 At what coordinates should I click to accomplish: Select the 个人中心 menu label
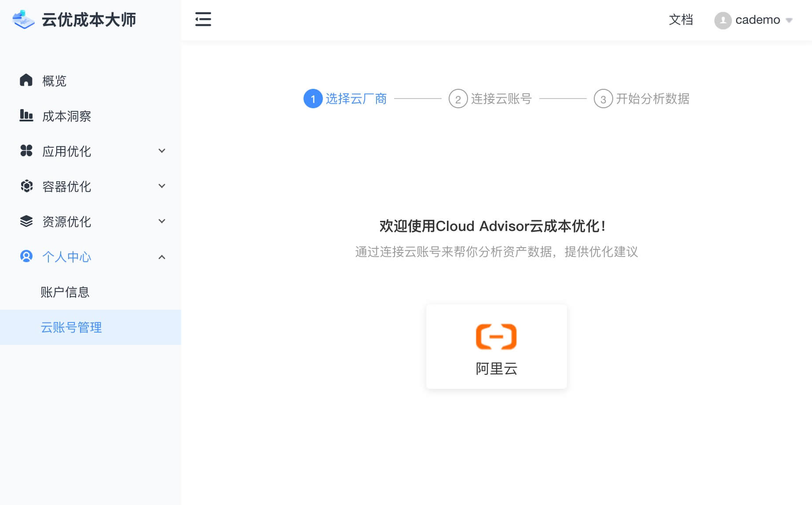pos(67,257)
